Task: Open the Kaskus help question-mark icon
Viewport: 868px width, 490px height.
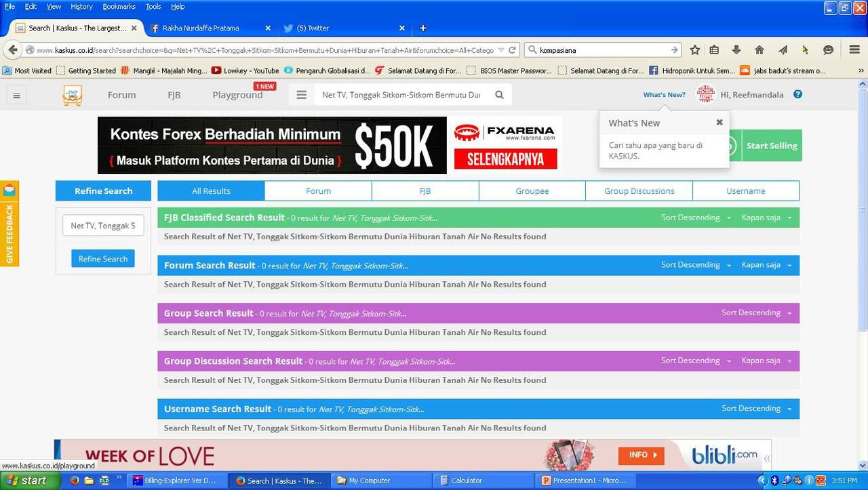Action: (x=797, y=94)
